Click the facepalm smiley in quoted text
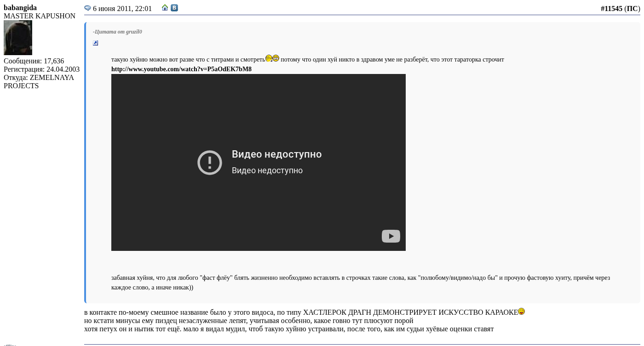Viewport: 644px width, 346px height. tap(269, 58)
